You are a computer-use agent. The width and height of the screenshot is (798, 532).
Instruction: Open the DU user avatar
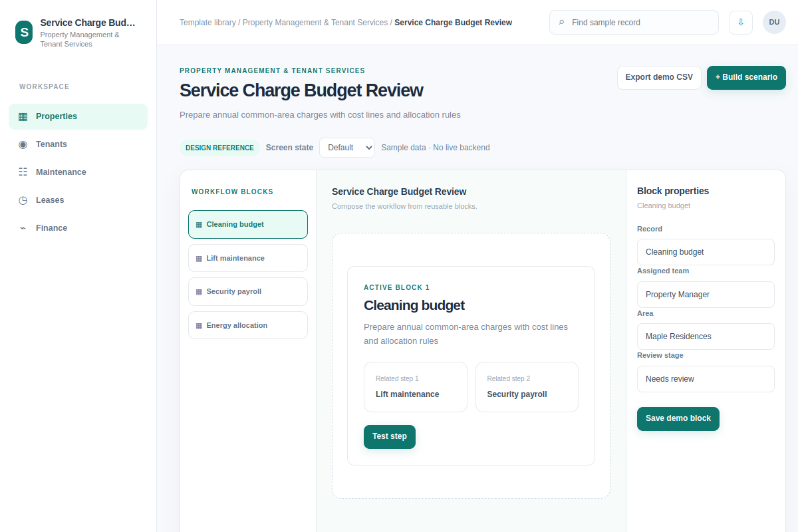(x=774, y=22)
